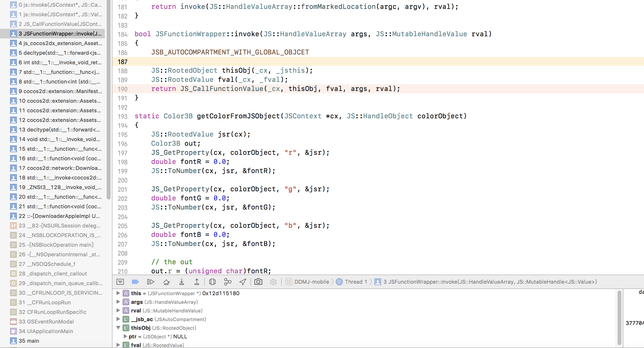Click Continue program execution button
The height and width of the screenshot is (348, 644).
coord(150,282)
